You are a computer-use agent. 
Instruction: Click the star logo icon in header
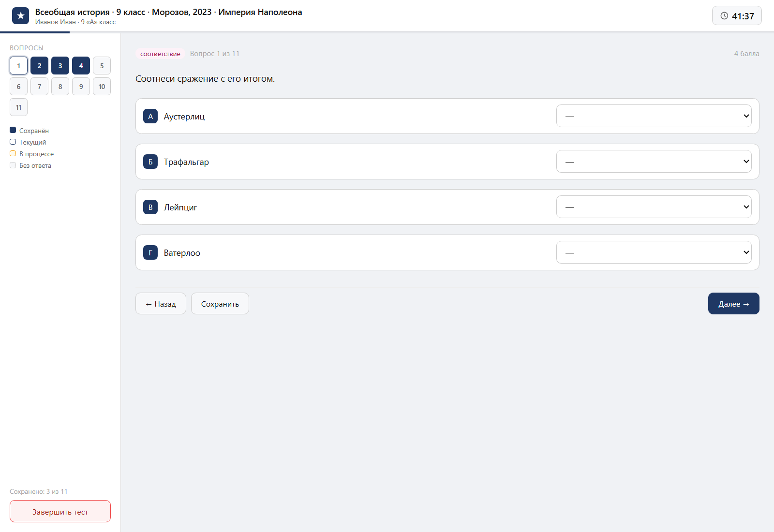pyautogui.click(x=20, y=15)
